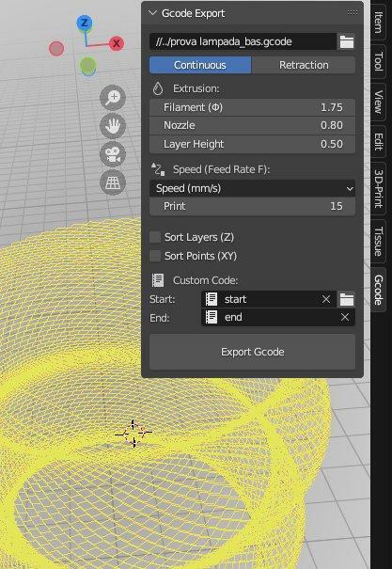Enable Sort Layers (Z) checkbox
Screen dimensions: 392x569
[x=155, y=237]
